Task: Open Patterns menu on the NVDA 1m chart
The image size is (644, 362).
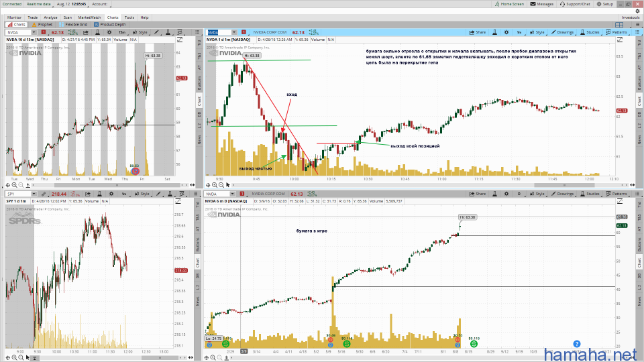Action: (616, 32)
